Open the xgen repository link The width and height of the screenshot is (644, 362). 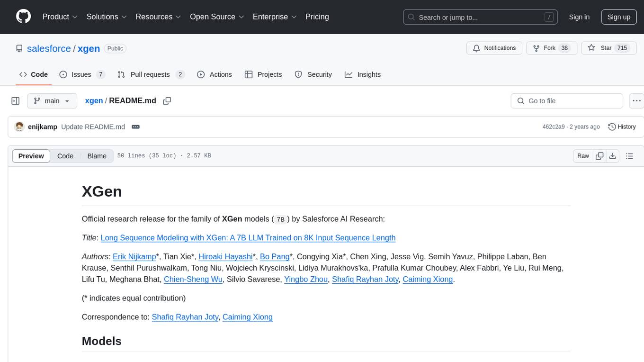[x=89, y=48]
